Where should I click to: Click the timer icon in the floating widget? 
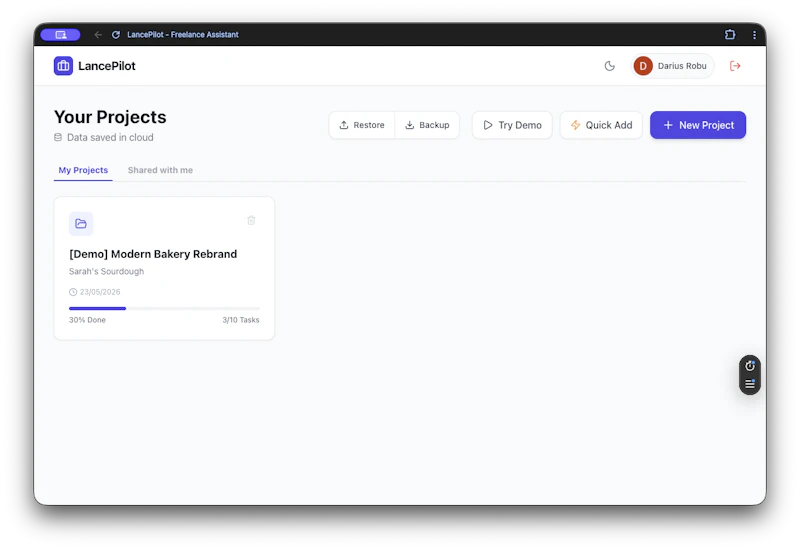click(749, 366)
